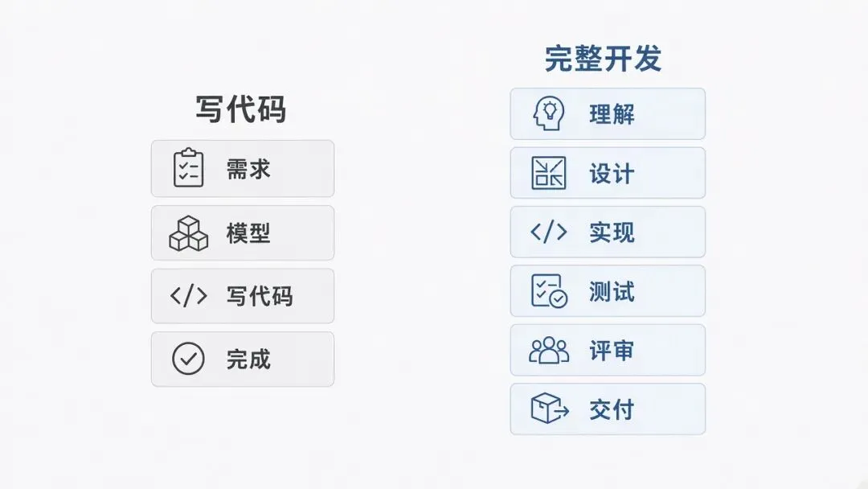Select the 完成 card

coord(243,359)
